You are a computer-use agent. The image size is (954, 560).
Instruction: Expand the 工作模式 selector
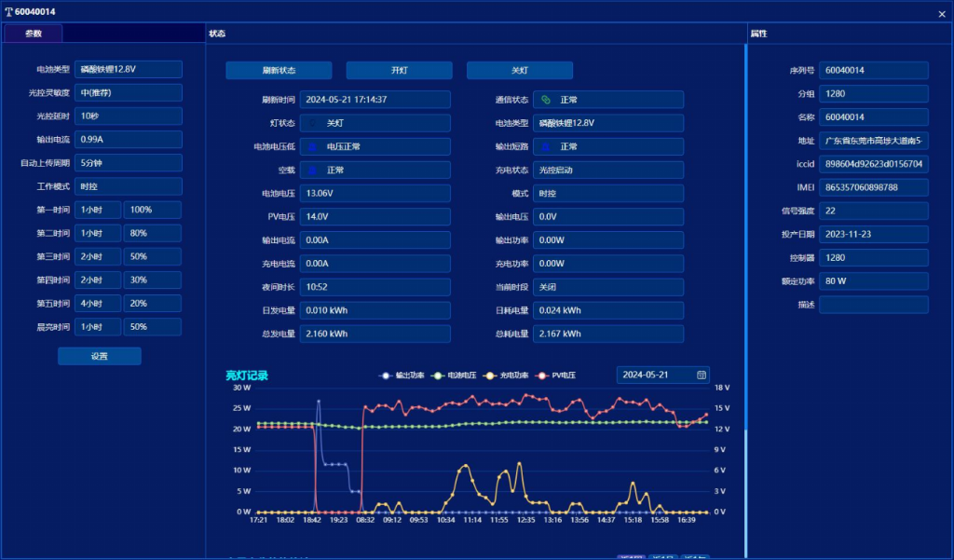(x=128, y=186)
